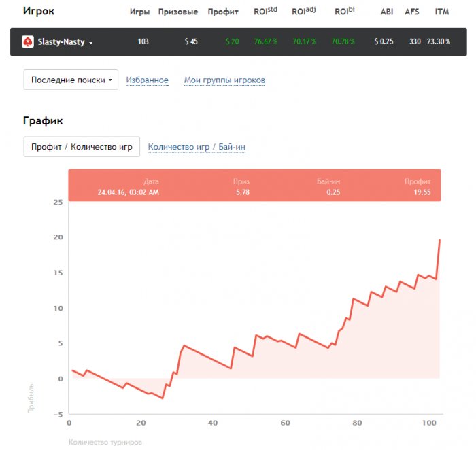Click the PokerStars icon beside Slasty-Nasty
This screenshot has width=476, height=450.
click(x=28, y=41)
